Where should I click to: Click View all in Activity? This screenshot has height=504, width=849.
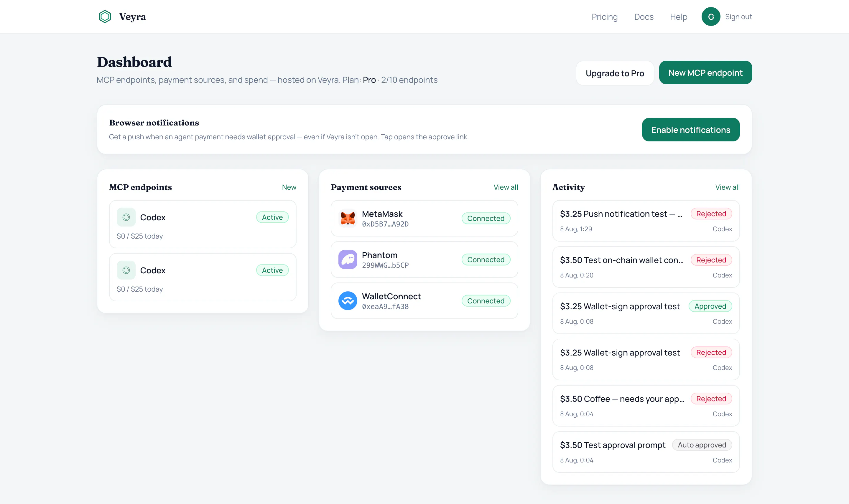click(x=727, y=187)
